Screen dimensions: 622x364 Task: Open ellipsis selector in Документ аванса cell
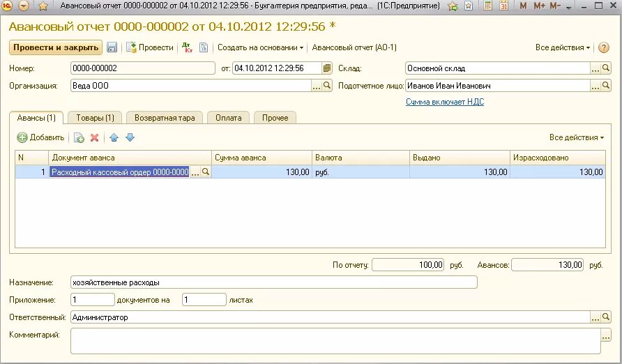[x=195, y=172]
